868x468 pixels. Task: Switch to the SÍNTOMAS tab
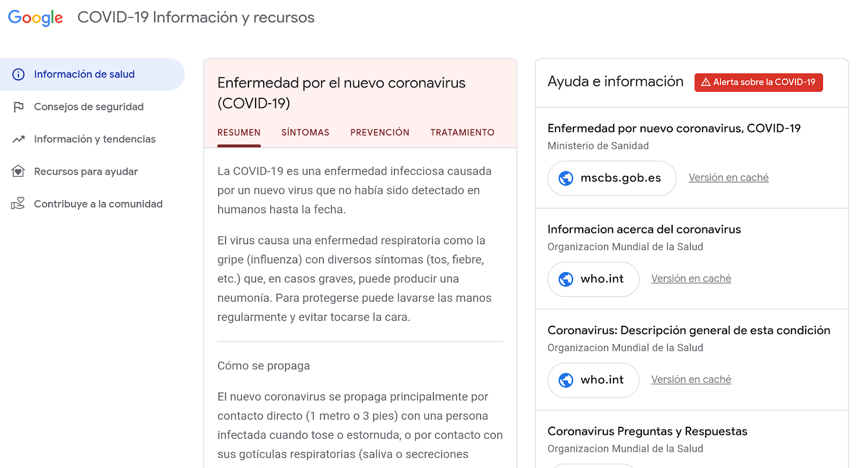click(x=305, y=132)
